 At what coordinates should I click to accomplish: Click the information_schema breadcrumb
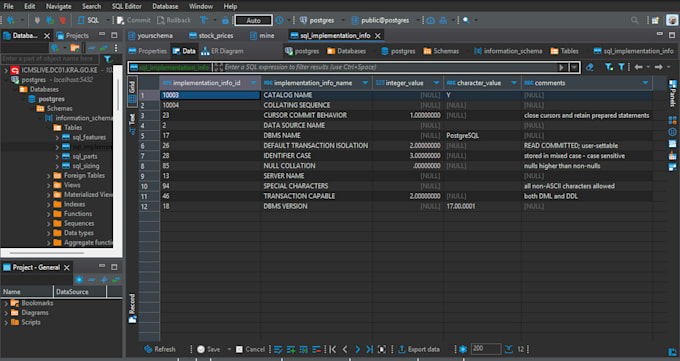click(x=508, y=51)
